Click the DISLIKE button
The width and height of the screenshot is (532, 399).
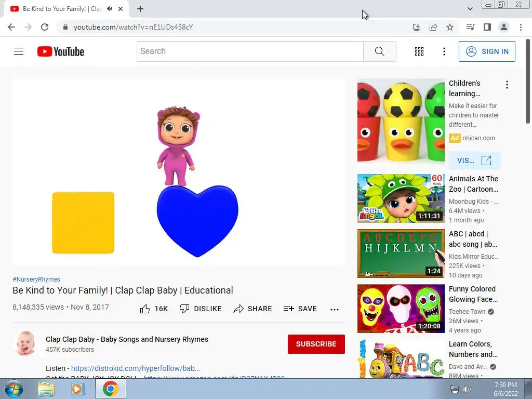(x=201, y=309)
